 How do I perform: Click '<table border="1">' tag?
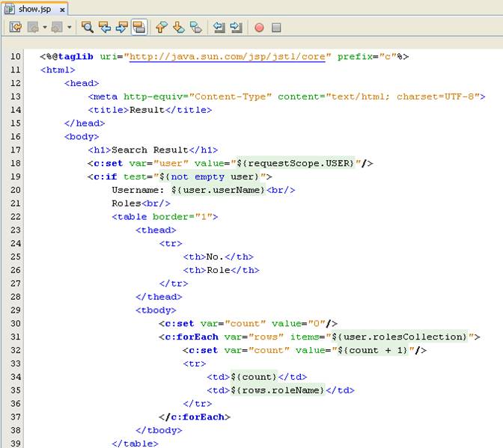point(165,217)
